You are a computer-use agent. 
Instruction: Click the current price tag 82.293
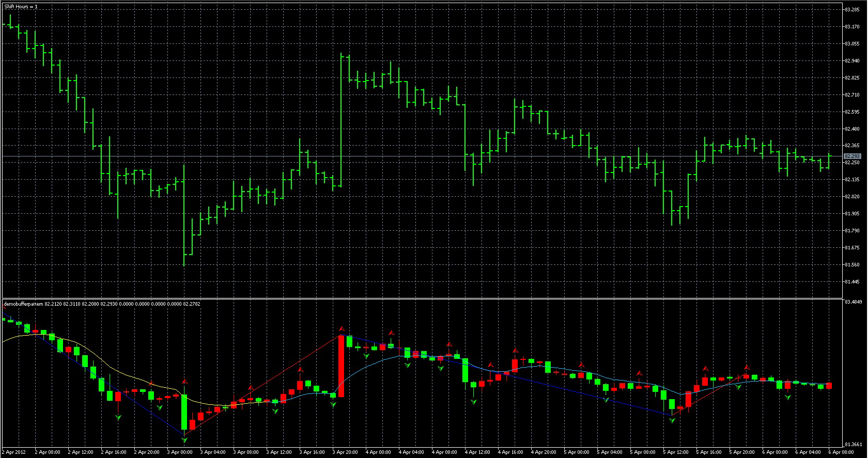852,156
